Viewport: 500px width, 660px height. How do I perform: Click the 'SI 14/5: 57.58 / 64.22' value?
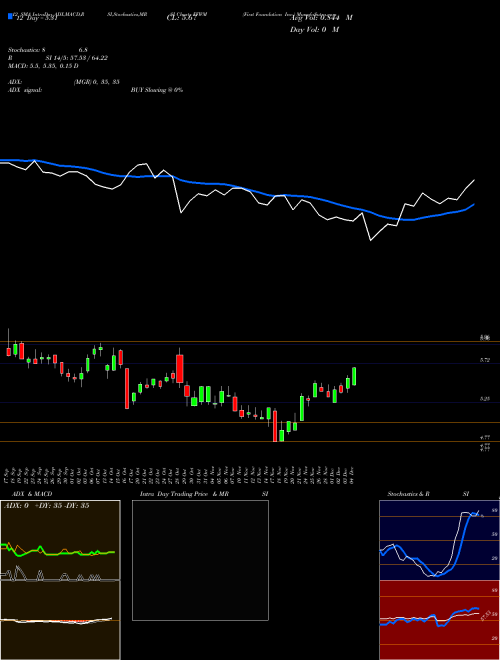click(76, 58)
